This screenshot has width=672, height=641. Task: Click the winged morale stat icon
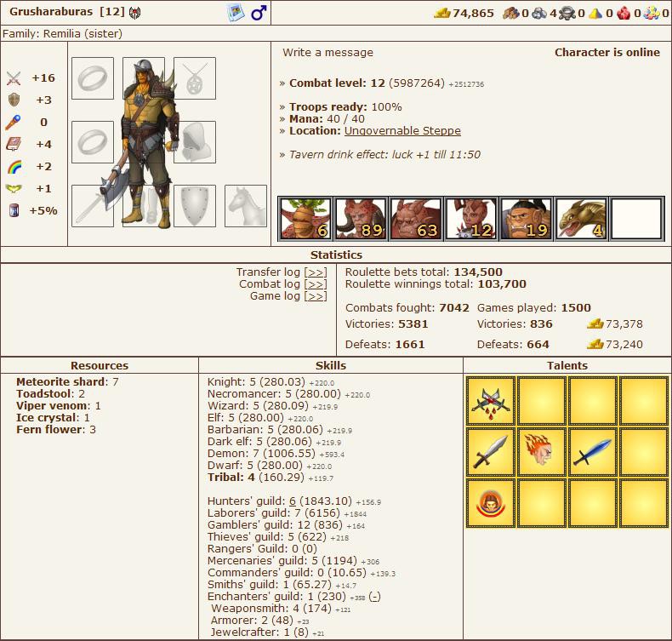tap(14, 188)
